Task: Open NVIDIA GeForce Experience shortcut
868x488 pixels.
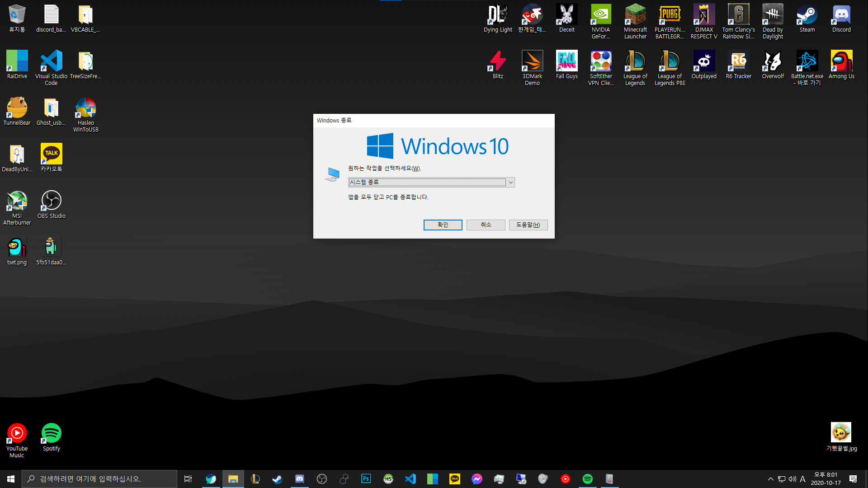Action: click(601, 22)
